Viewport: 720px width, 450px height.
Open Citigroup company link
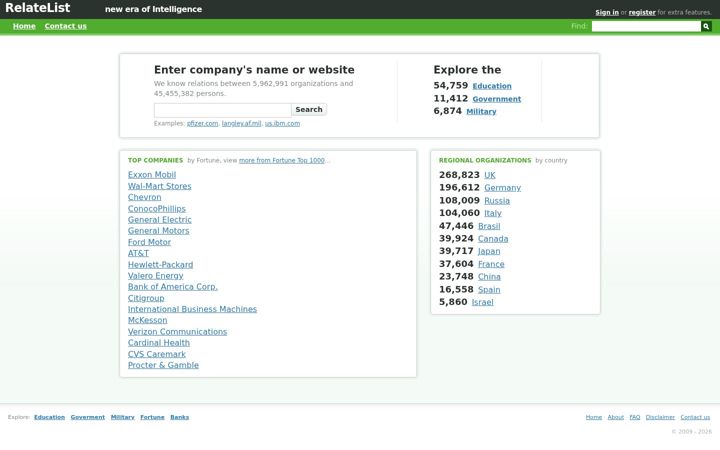tap(146, 298)
